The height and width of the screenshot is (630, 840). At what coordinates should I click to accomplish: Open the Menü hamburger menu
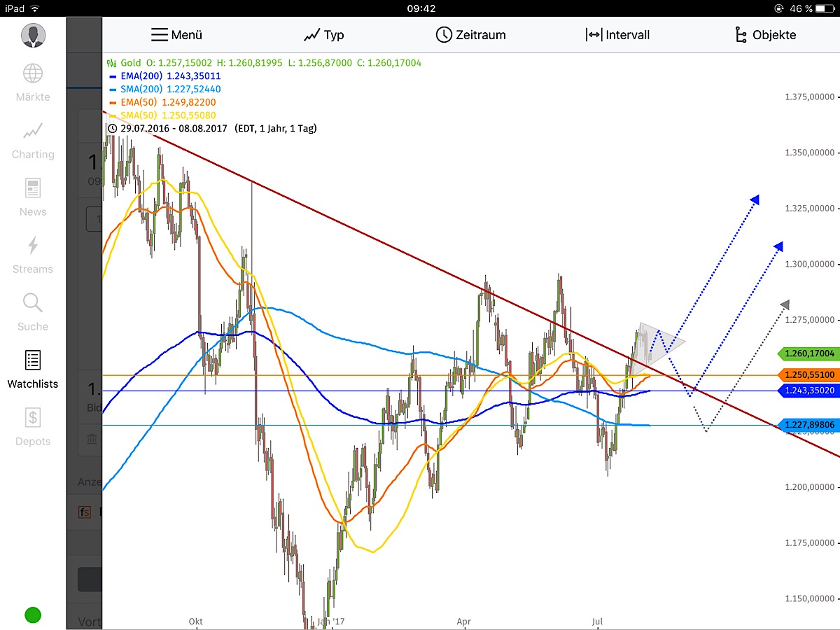pos(177,34)
